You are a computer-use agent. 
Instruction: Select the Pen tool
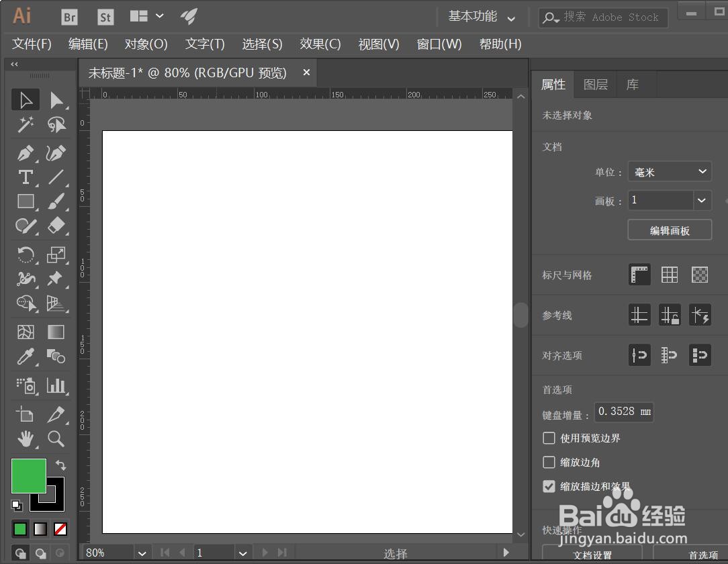coord(26,153)
